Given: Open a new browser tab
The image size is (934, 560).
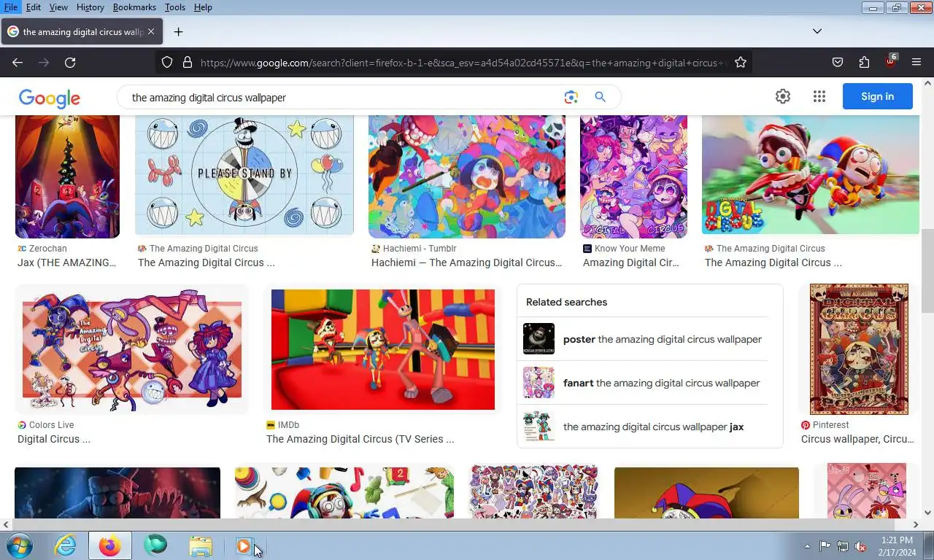Looking at the screenshot, I should pos(178,31).
